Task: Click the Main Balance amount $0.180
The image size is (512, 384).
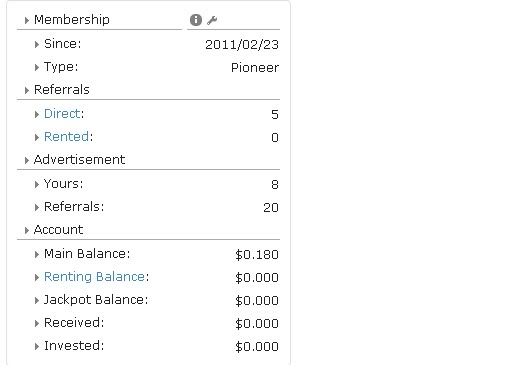Action: click(x=257, y=255)
